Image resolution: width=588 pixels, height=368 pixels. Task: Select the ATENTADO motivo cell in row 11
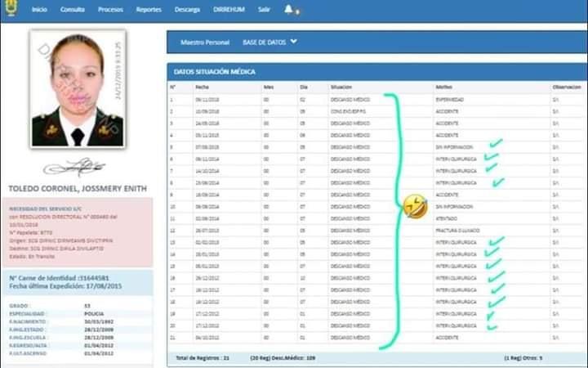click(446, 218)
